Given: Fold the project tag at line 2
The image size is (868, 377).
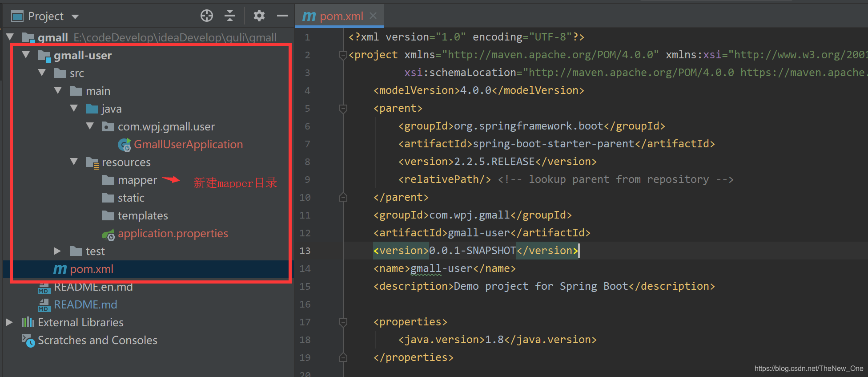Looking at the screenshot, I should click(343, 55).
